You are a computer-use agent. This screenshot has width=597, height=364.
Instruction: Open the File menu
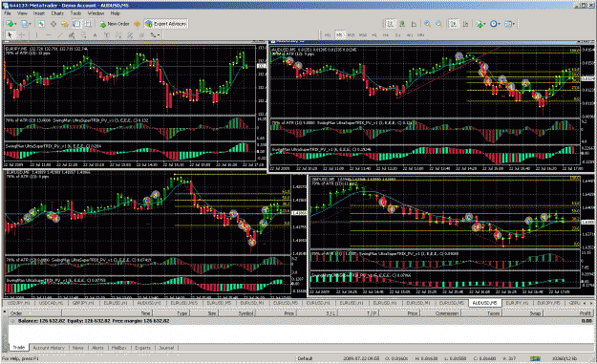point(8,13)
